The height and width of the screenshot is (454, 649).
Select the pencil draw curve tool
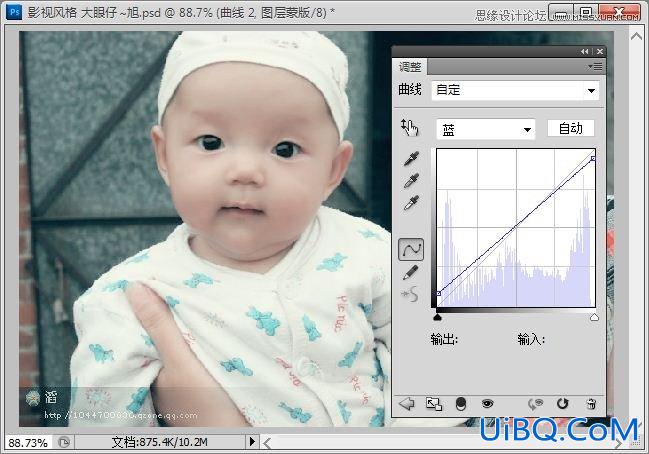pyautogui.click(x=410, y=273)
